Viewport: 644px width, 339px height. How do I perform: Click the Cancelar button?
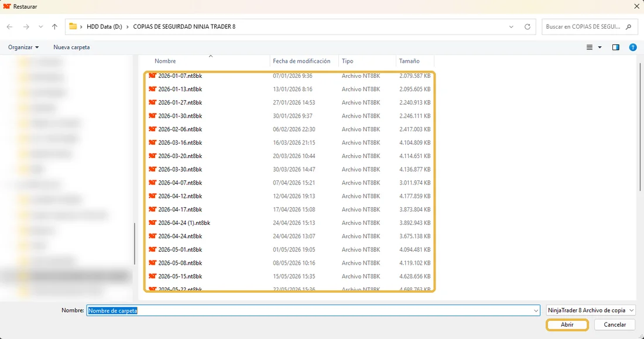pyautogui.click(x=614, y=324)
